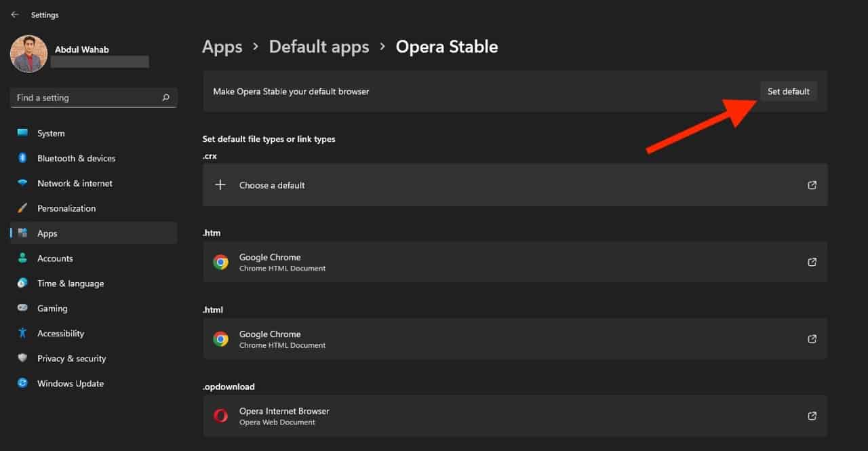The height and width of the screenshot is (451, 868).
Task: Select the Google Chrome icon under .htm
Action: 220,262
